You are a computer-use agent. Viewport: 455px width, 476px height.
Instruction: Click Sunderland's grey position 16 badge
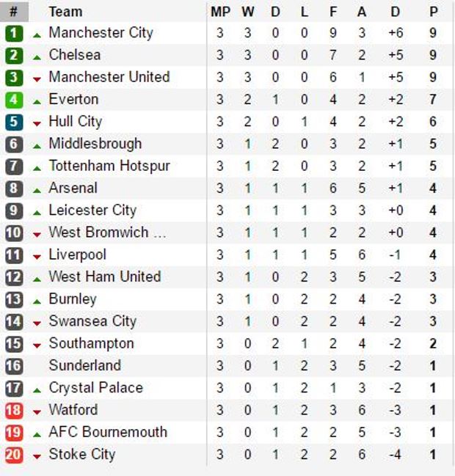coord(14,366)
